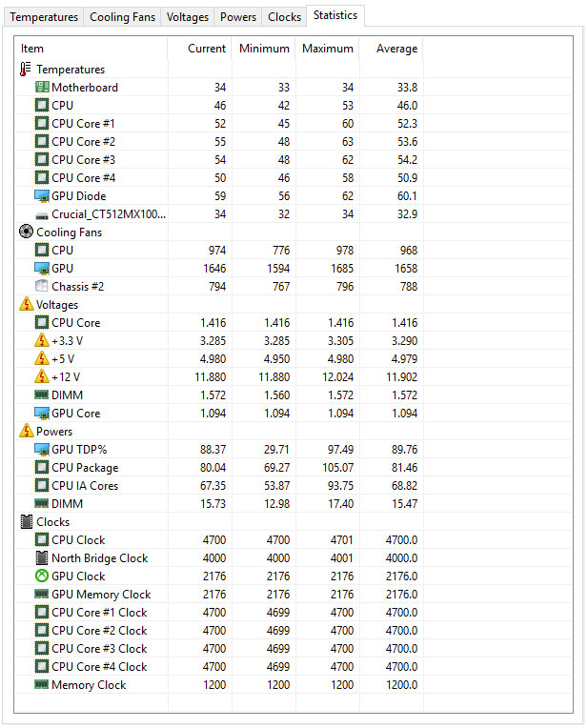Click the DIMM voltage memory icon
The image size is (588, 728).
42,395
